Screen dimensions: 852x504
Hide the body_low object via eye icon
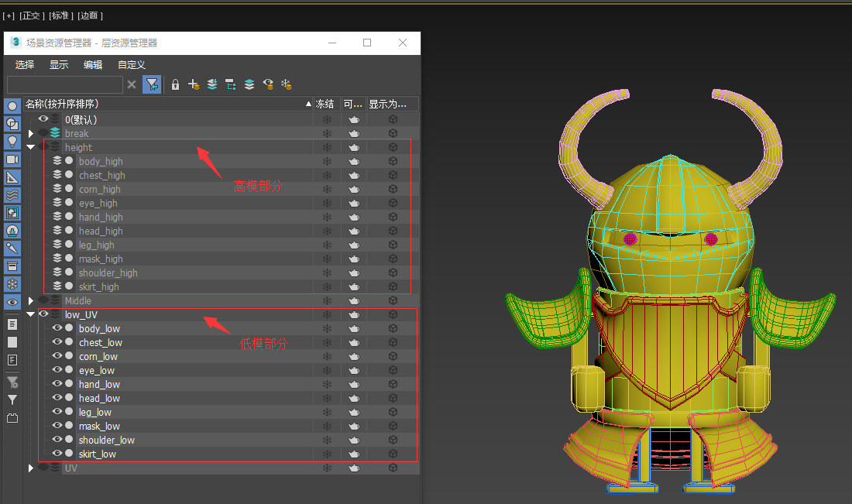(57, 328)
